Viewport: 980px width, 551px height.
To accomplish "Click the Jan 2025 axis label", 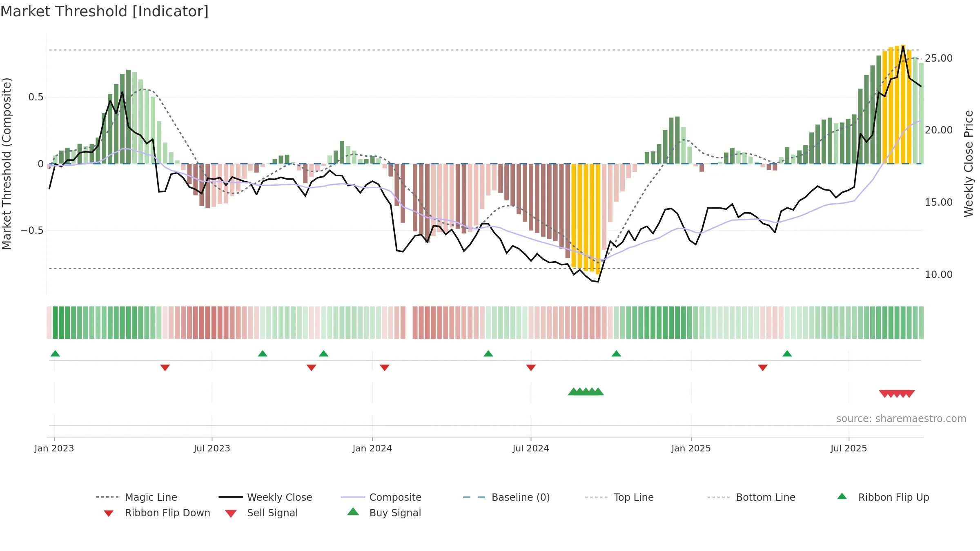I will [691, 449].
